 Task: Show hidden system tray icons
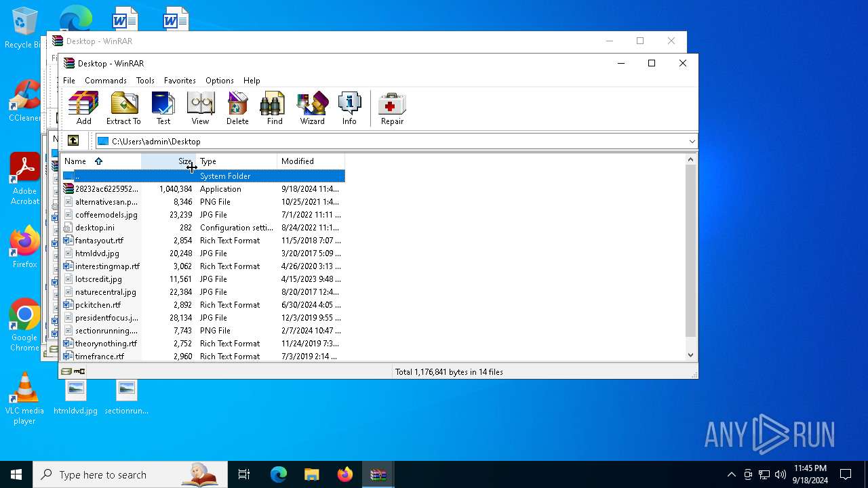point(731,474)
